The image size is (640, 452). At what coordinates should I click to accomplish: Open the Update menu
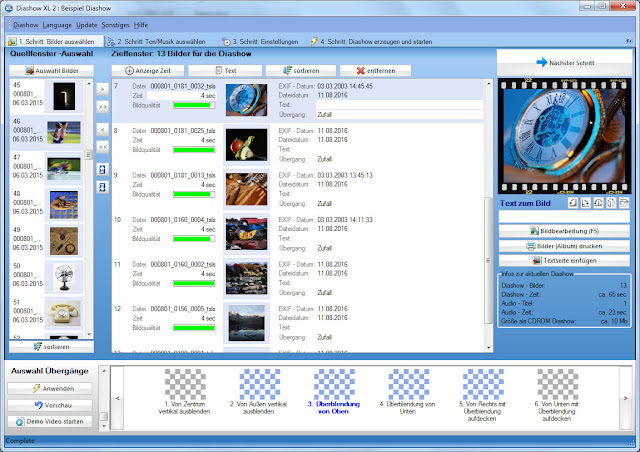pyautogui.click(x=87, y=25)
